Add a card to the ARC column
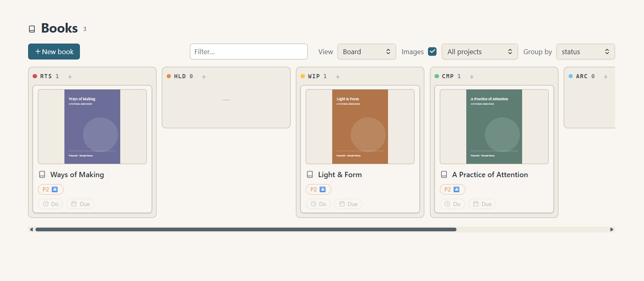The width and height of the screenshot is (644, 281). pyautogui.click(x=606, y=77)
